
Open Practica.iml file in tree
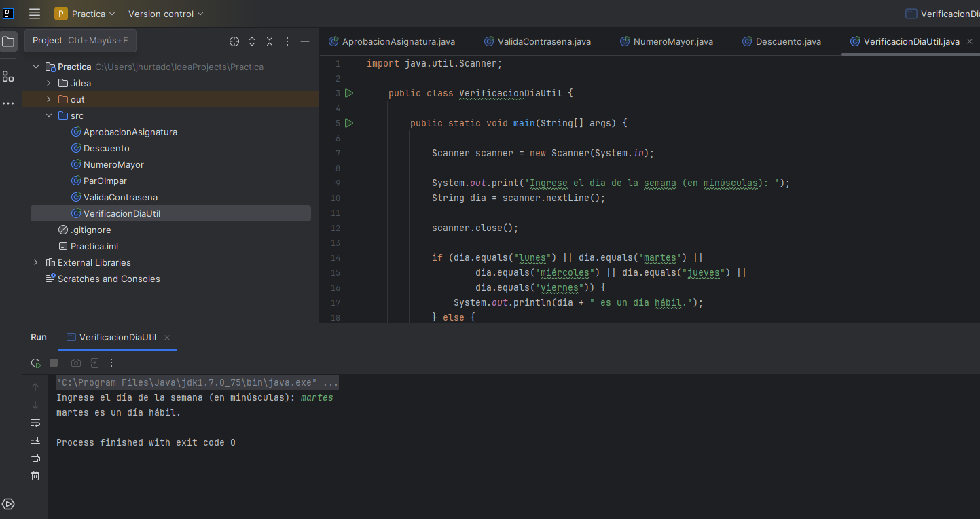click(x=94, y=246)
